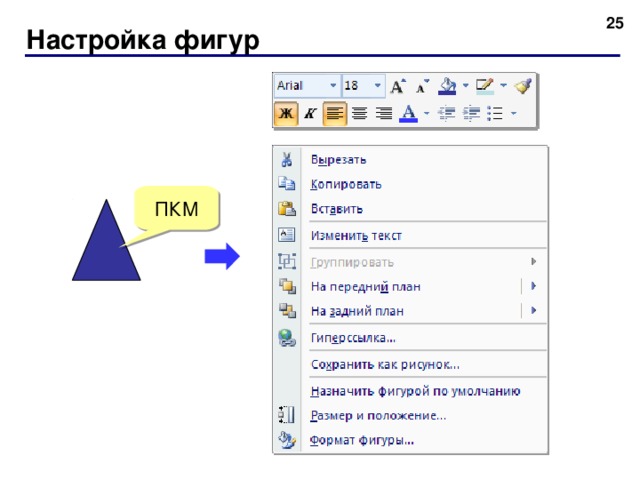Open the Arial font name dropdown
Image resolution: width=640 pixels, height=480 pixels.
pyautogui.click(x=333, y=85)
